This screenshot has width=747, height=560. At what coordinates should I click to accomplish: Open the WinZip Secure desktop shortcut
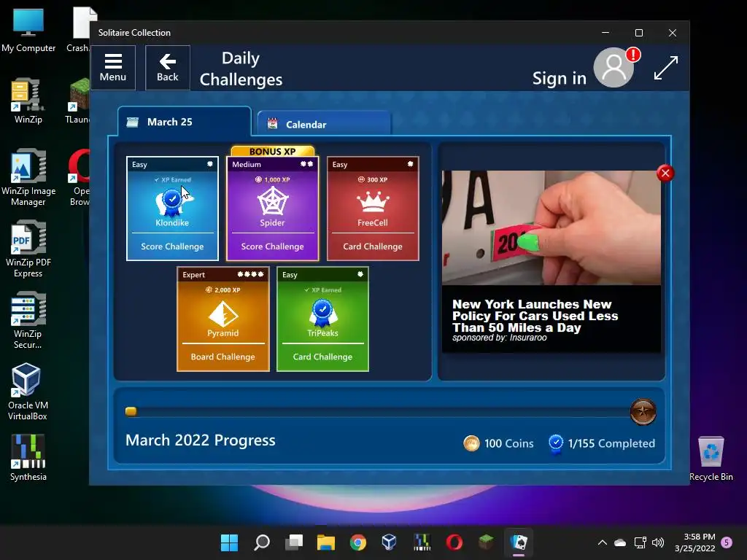(x=28, y=320)
